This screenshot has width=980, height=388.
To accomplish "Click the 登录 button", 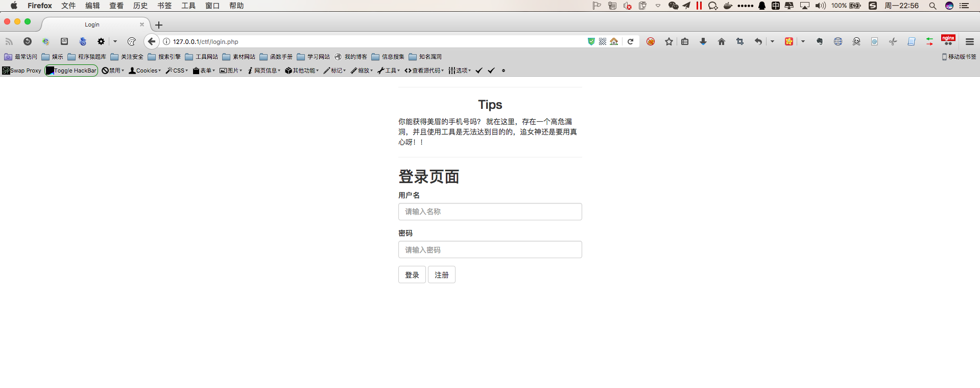I will pos(412,275).
